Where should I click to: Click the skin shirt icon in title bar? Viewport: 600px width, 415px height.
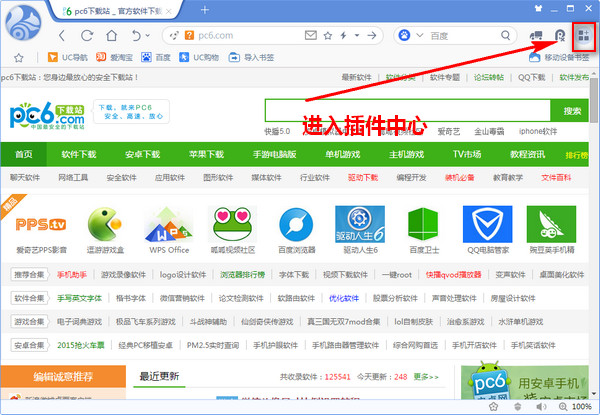coord(538,8)
